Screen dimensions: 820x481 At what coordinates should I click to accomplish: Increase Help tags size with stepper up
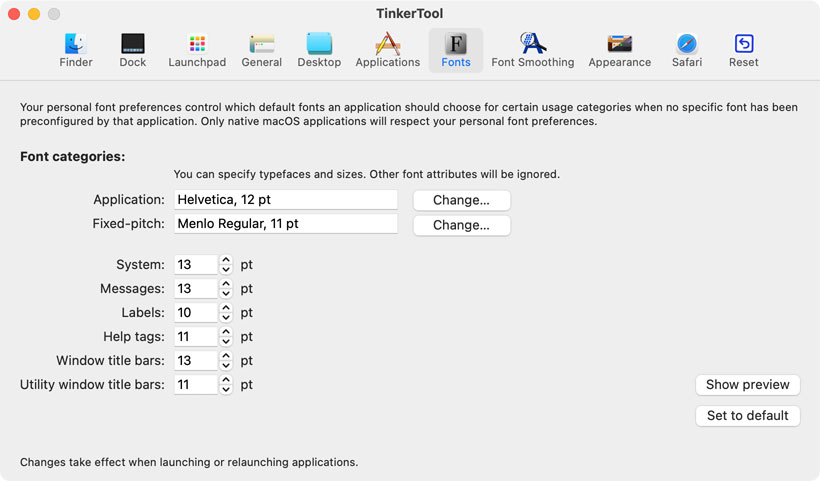(225, 332)
